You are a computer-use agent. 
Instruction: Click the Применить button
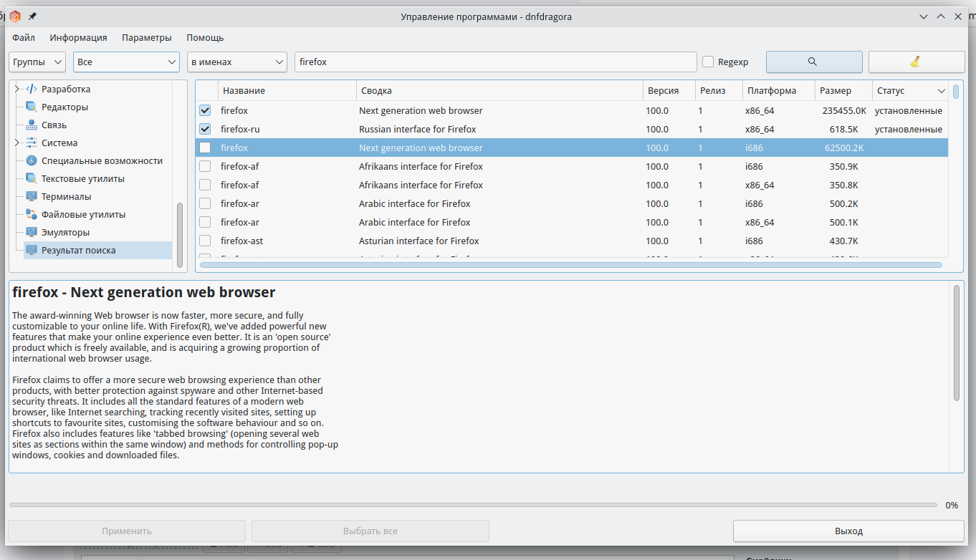(127, 531)
